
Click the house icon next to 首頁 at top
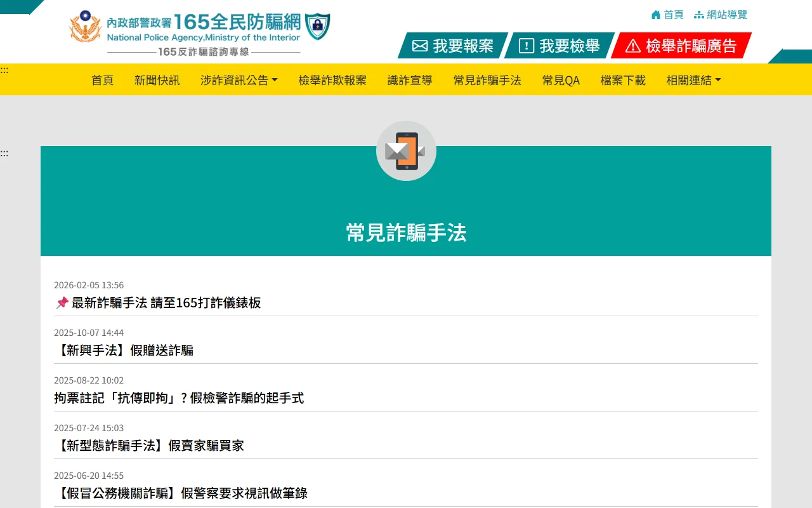pyautogui.click(x=656, y=15)
